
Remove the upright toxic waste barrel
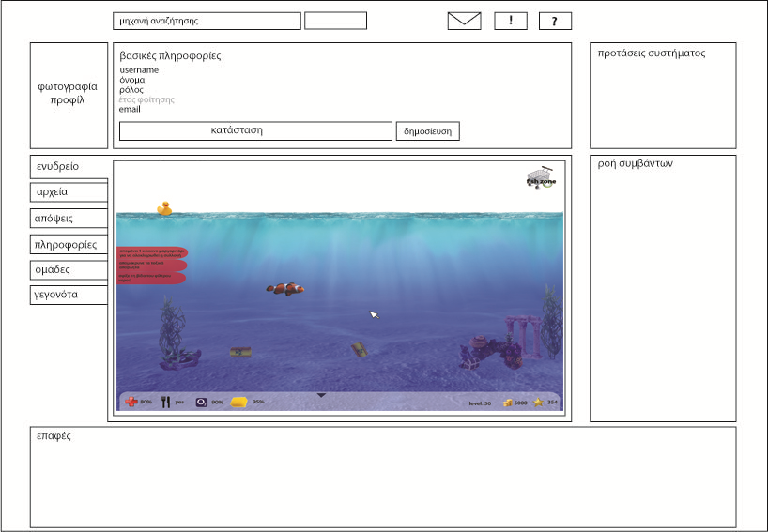pyautogui.click(x=240, y=353)
